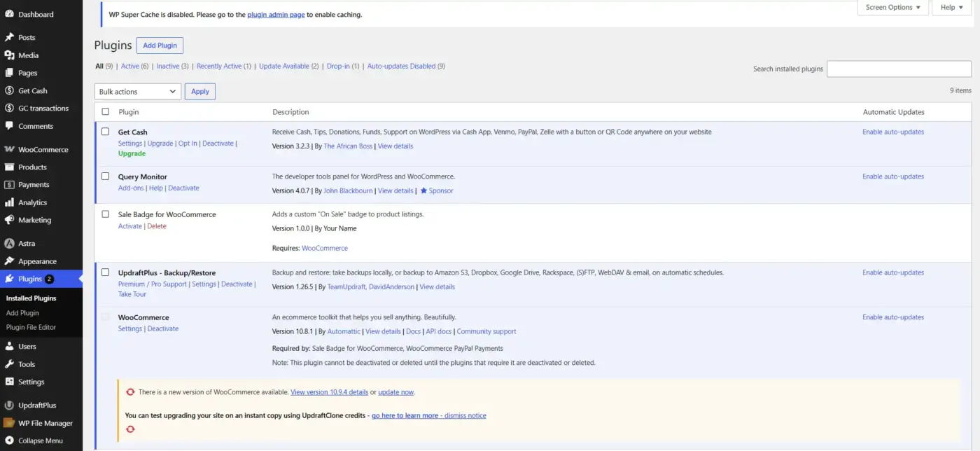Click the Plugins update count badge
Screen dimensions: 980x451
pos(49,279)
